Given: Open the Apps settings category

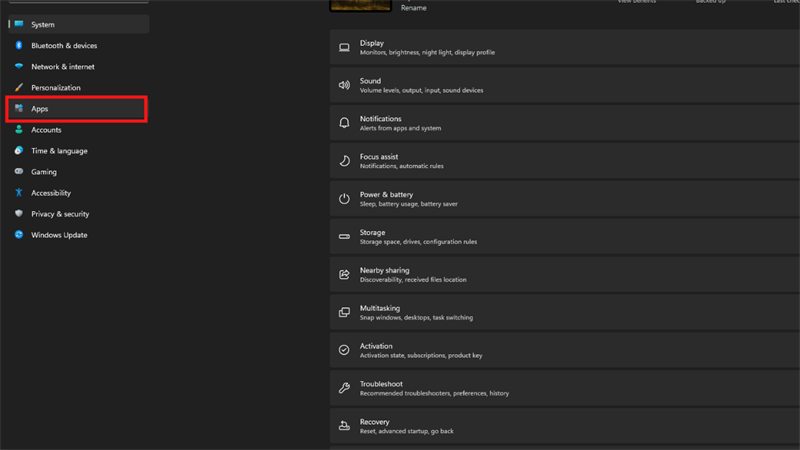Looking at the screenshot, I should point(40,109).
